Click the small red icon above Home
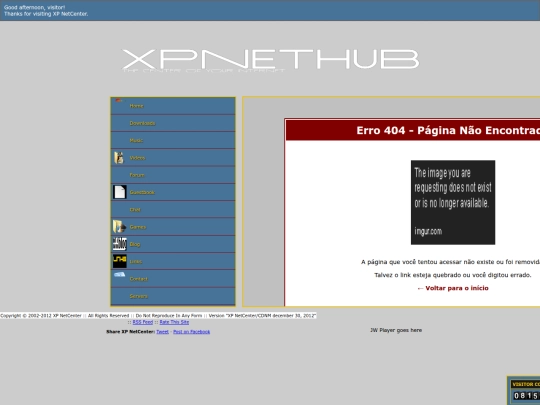540x405 pixels. tap(119, 100)
